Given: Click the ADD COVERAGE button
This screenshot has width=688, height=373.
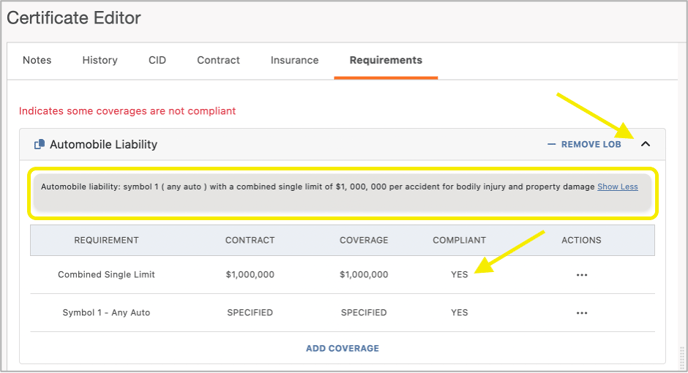Looking at the screenshot, I should [342, 348].
